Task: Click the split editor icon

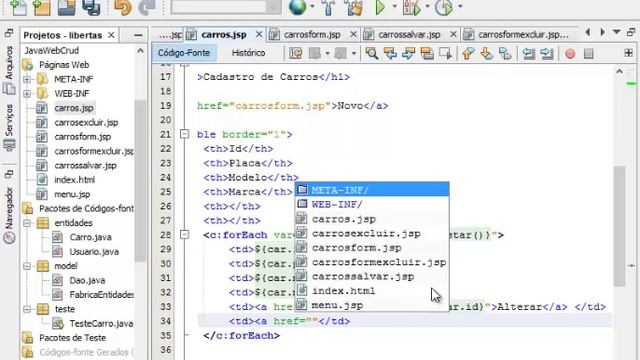Action: click(x=628, y=53)
